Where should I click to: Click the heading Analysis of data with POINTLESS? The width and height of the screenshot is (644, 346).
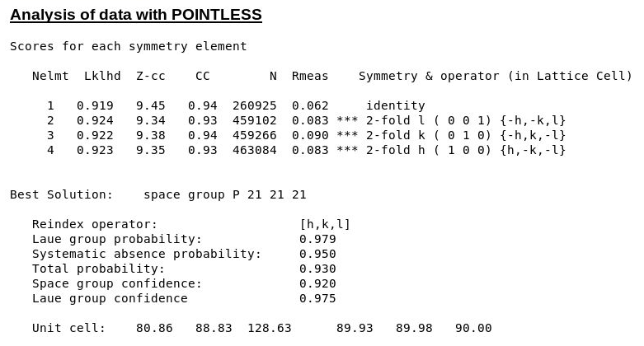pyautogui.click(x=136, y=15)
